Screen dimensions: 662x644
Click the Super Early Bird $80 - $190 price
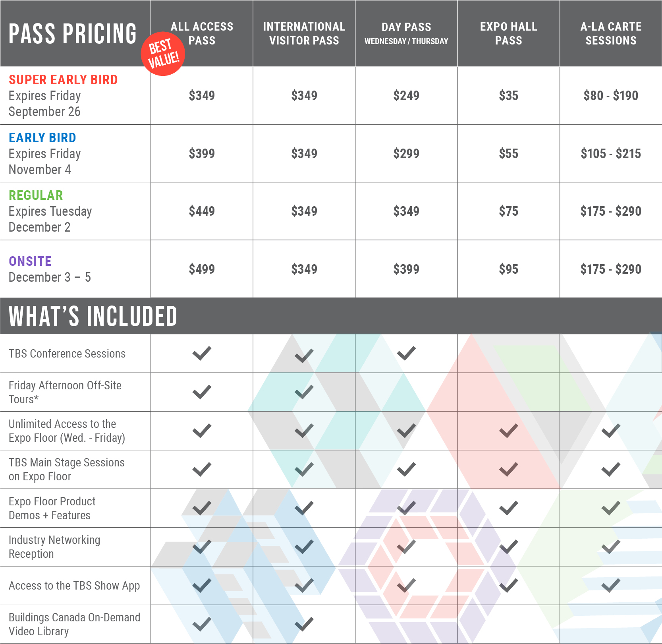tap(611, 95)
